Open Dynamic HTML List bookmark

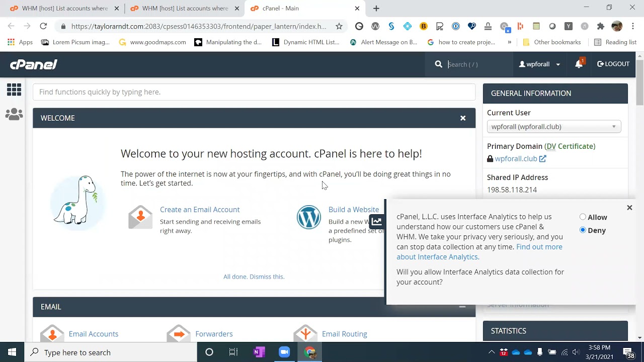pyautogui.click(x=306, y=42)
